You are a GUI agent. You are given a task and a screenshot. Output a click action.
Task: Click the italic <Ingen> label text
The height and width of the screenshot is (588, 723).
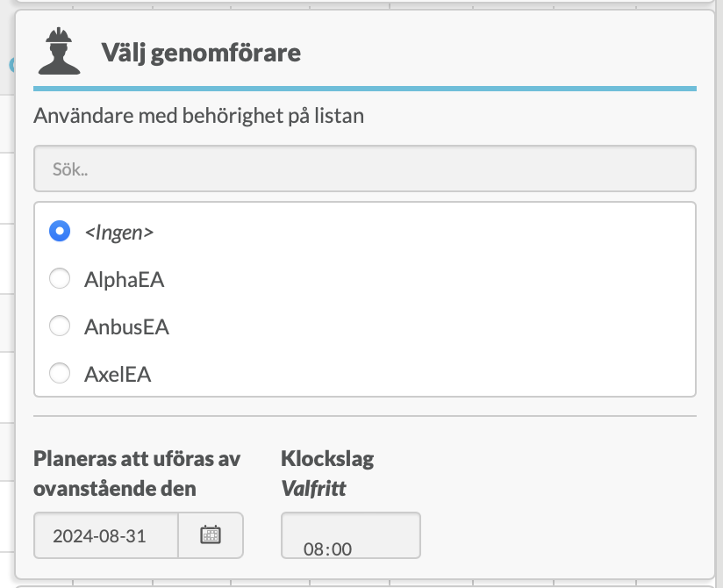(118, 233)
